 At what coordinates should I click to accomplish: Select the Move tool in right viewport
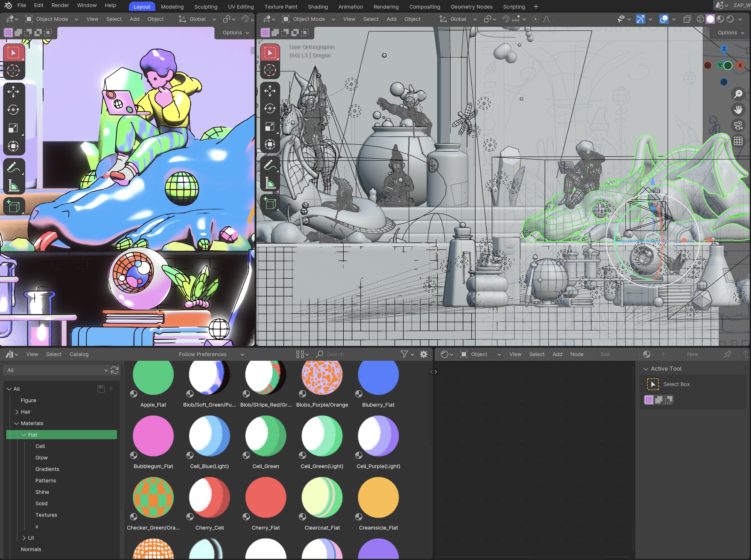(x=270, y=90)
